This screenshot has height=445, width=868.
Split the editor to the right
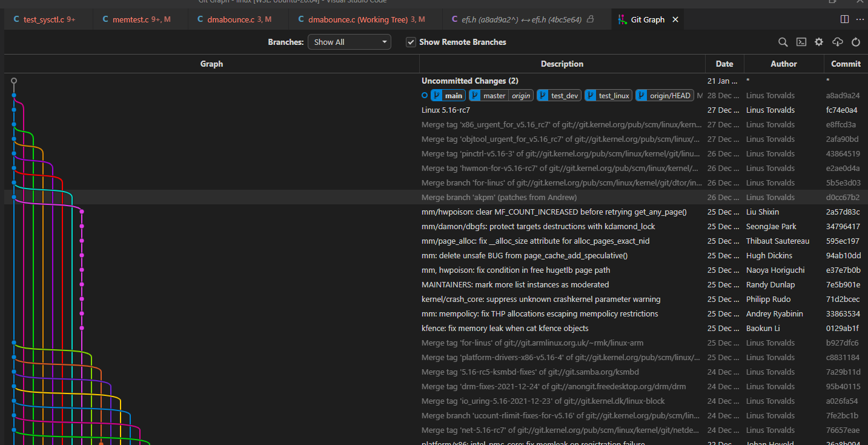click(x=844, y=19)
